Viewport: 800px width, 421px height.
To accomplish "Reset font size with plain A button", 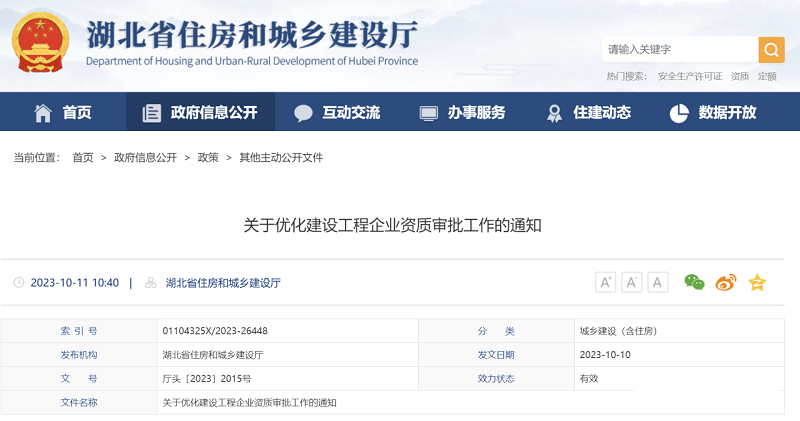I will click(658, 282).
